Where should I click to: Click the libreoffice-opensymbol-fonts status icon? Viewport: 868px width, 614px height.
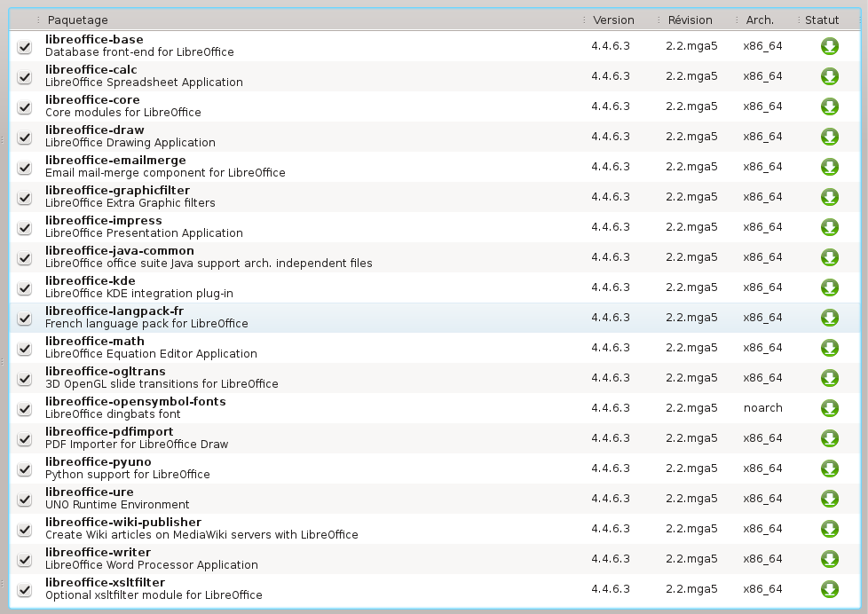tap(829, 408)
